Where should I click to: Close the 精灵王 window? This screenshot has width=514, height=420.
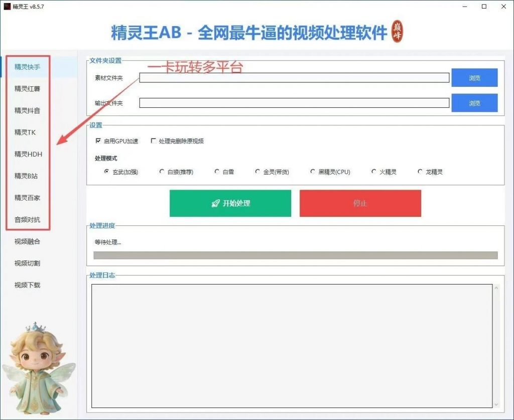[x=503, y=7]
